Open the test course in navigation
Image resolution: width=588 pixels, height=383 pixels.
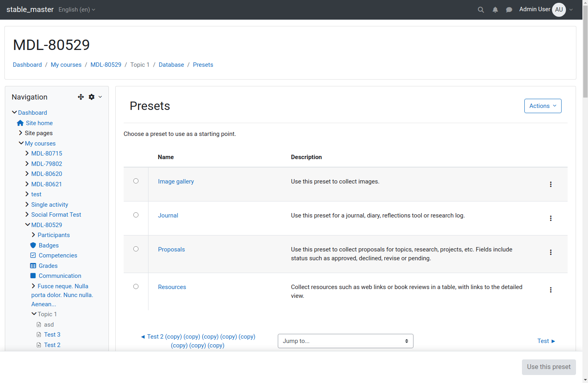[36, 194]
